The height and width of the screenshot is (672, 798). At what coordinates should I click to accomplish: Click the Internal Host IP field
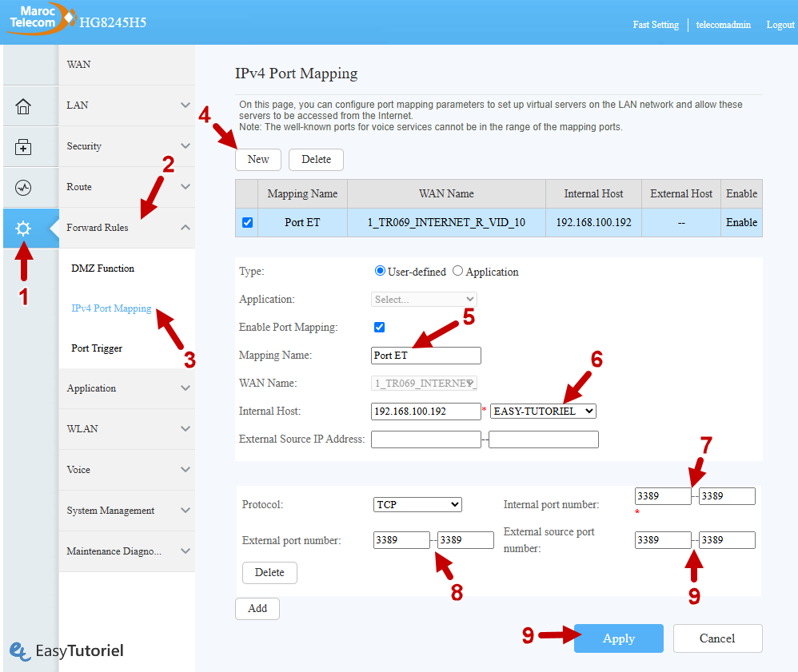[x=426, y=411]
